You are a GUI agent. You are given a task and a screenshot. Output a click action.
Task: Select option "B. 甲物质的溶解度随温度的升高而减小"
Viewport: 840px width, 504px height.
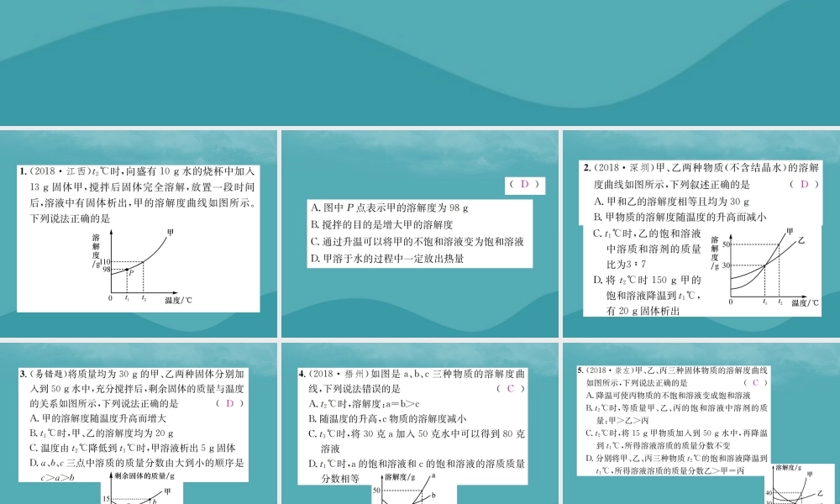[680, 217]
